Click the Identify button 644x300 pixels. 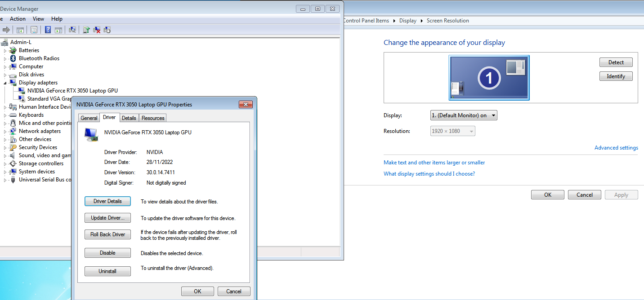click(x=616, y=76)
